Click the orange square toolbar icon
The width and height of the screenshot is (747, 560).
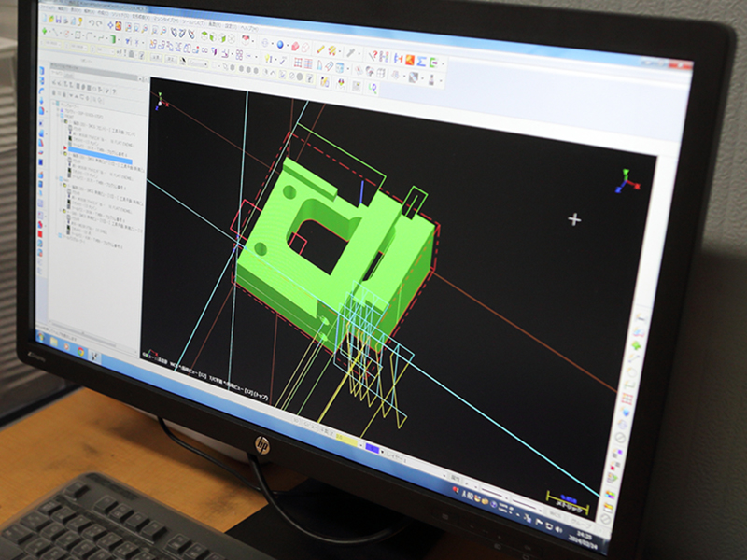point(410,60)
